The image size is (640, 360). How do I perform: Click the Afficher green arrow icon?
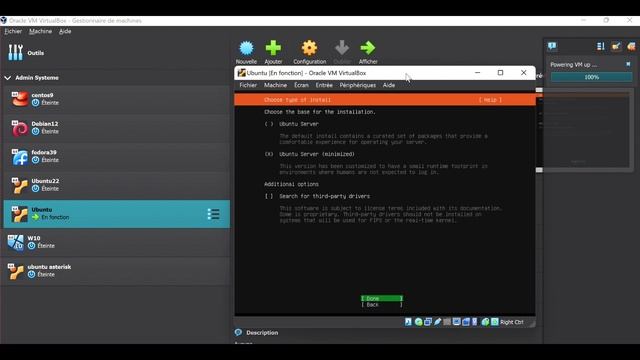coord(368,48)
